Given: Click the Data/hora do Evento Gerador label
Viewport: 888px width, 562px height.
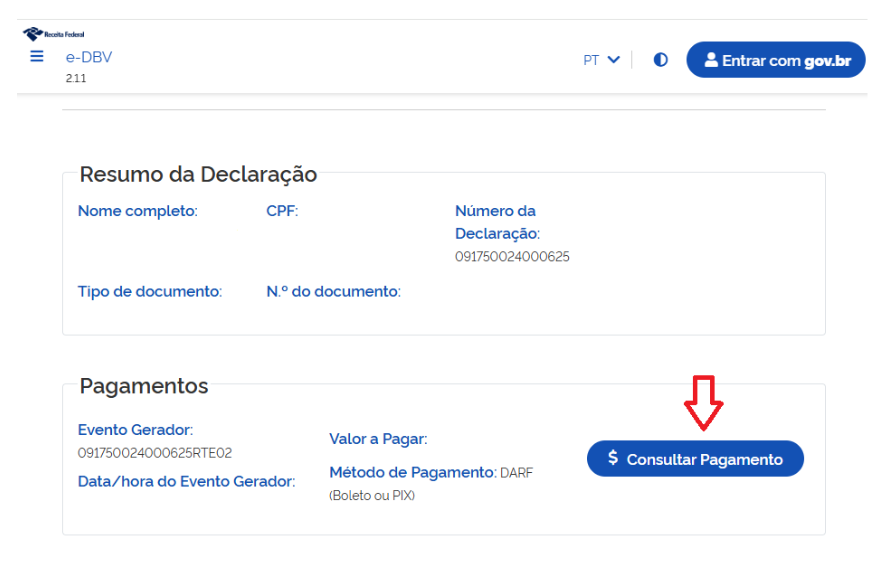Looking at the screenshot, I should coord(186,481).
